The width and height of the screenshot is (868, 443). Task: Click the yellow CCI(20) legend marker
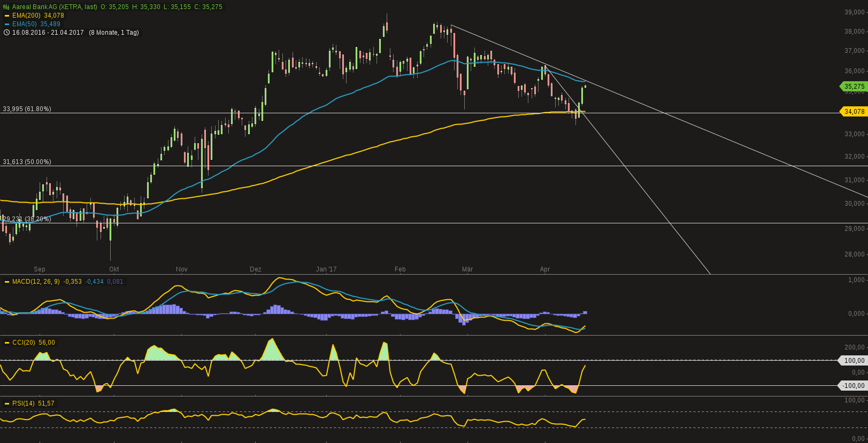[x=7, y=343]
